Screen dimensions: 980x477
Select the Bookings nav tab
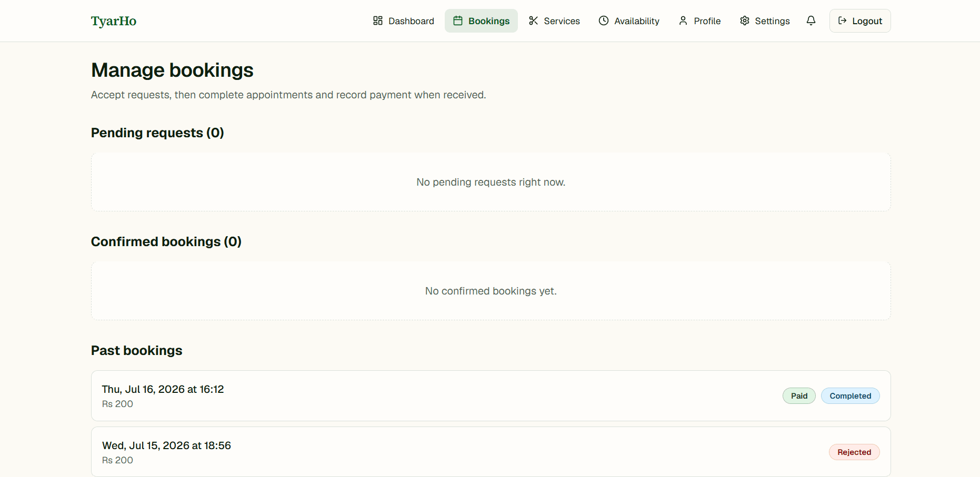click(481, 21)
